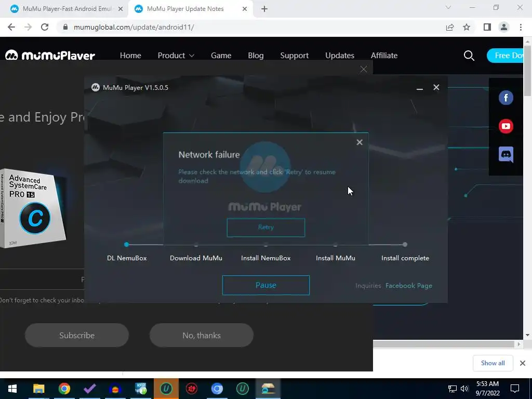Image resolution: width=532 pixels, height=399 pixels.
Task: Close the downloads bar
Action: 523,363
